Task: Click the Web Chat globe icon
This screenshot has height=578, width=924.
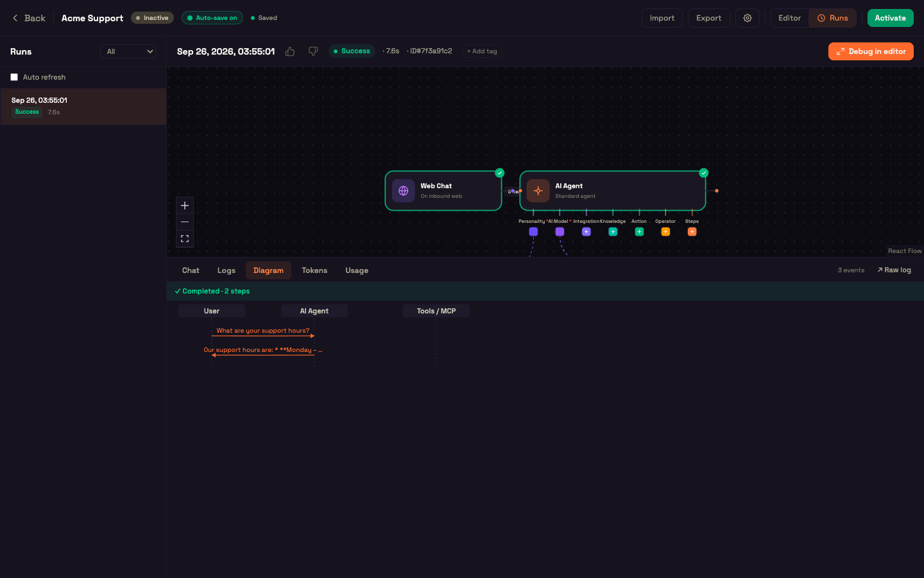Action: [404, 191]
